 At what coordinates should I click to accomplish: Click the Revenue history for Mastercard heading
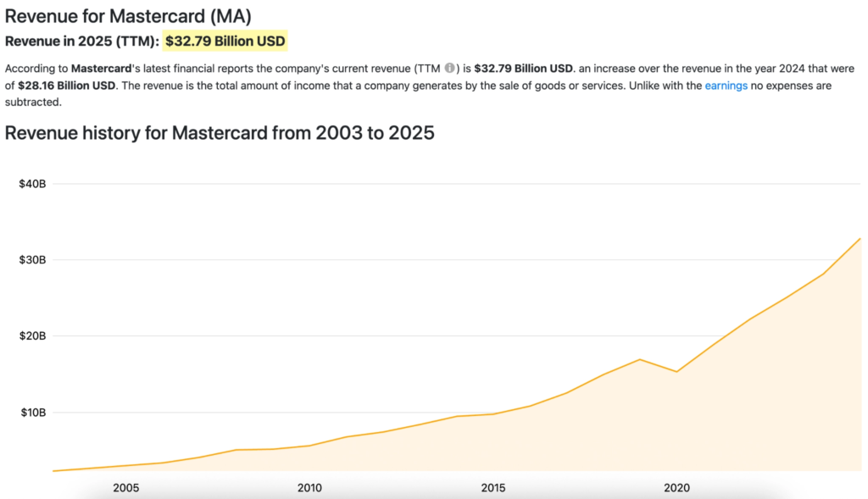tap(220, 133)
